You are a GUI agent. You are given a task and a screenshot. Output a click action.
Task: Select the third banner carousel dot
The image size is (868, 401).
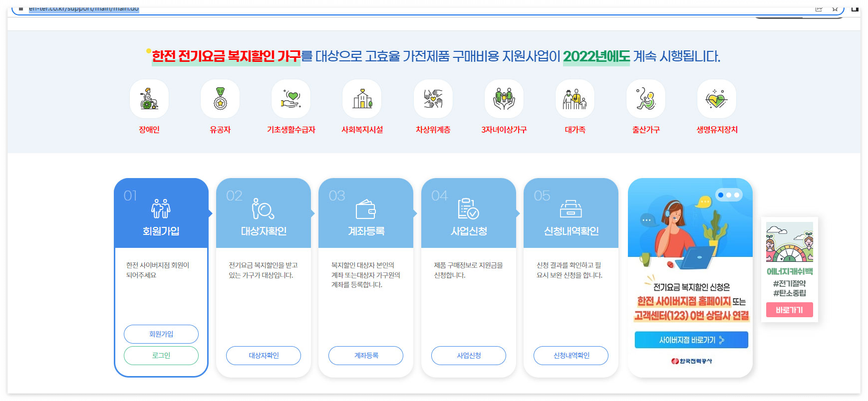pos(737,195)
